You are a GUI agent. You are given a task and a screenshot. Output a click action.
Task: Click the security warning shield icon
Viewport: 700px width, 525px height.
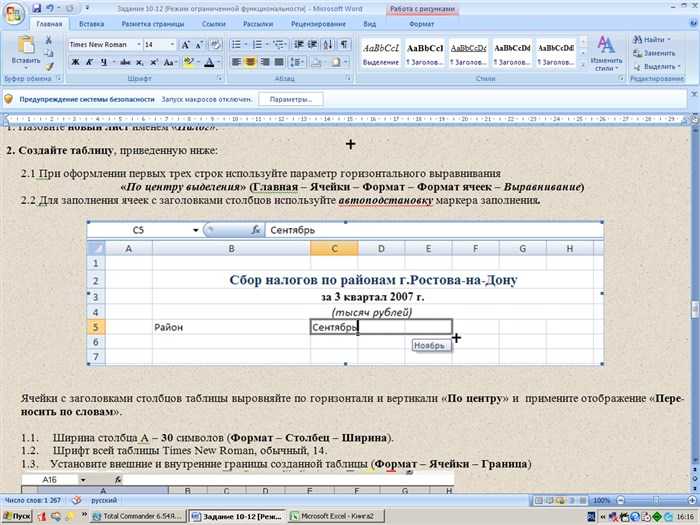[x=8, y=99]
